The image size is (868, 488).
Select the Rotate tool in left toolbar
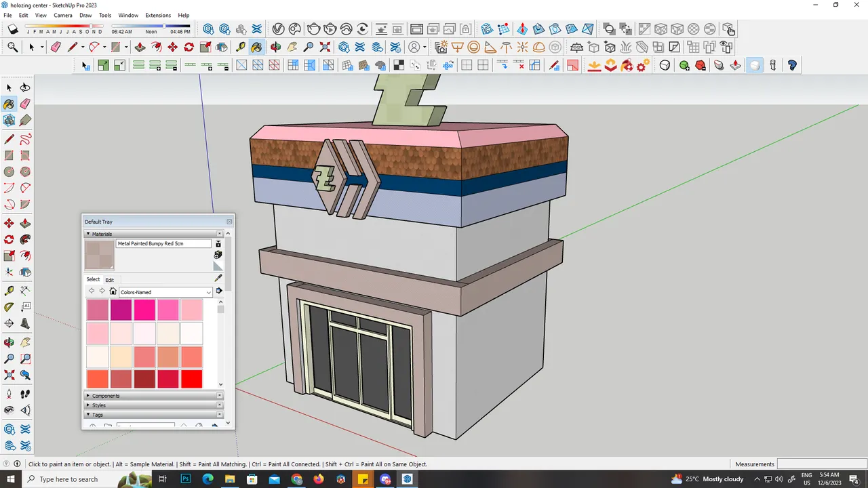[x=9, y=239]
